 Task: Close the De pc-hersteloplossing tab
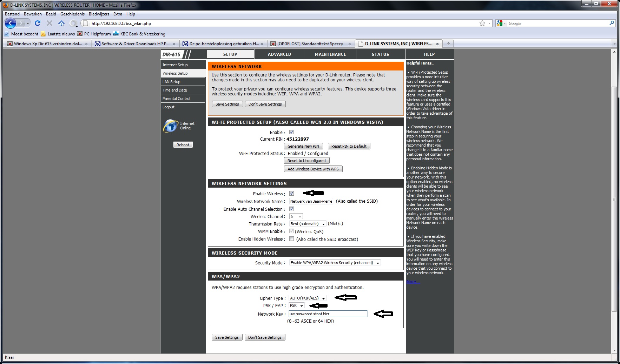click(x=262, y=44)
